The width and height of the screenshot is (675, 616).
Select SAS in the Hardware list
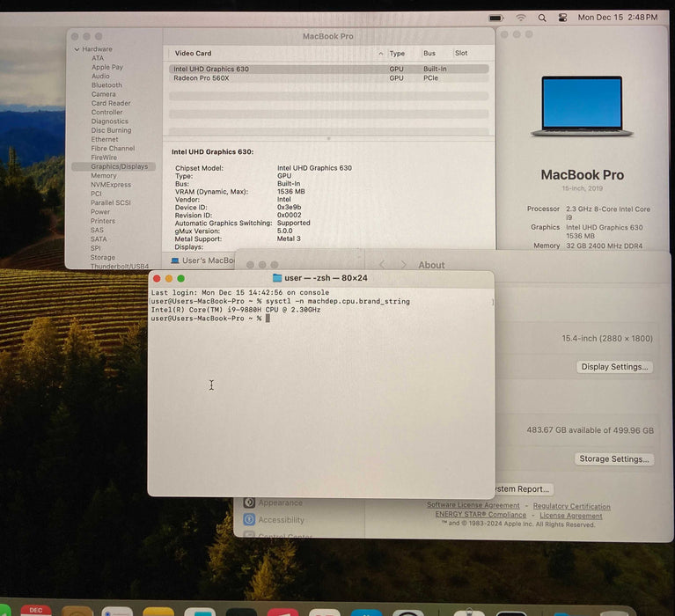click(x=97, y=231)
